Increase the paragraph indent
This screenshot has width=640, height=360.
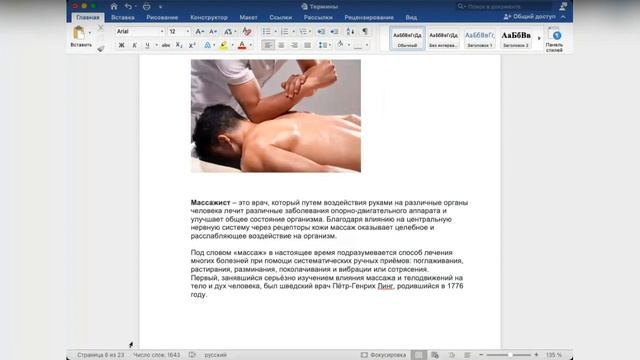(334, 31)
